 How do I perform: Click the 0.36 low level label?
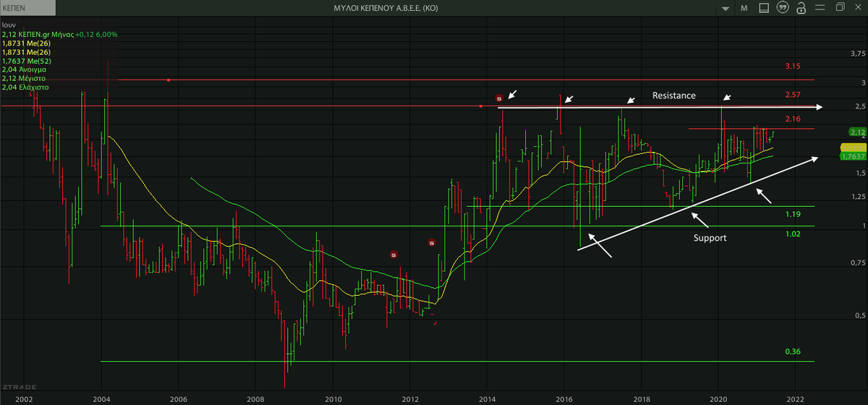click(x=793, y=351)
